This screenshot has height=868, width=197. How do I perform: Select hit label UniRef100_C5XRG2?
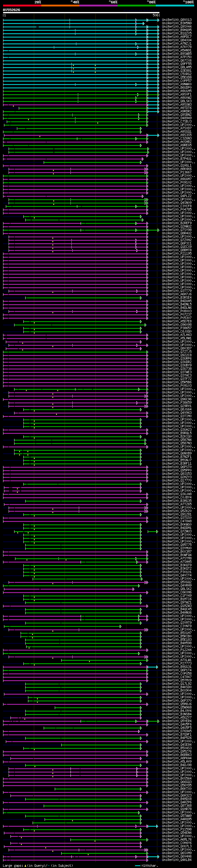click(177, 74)
